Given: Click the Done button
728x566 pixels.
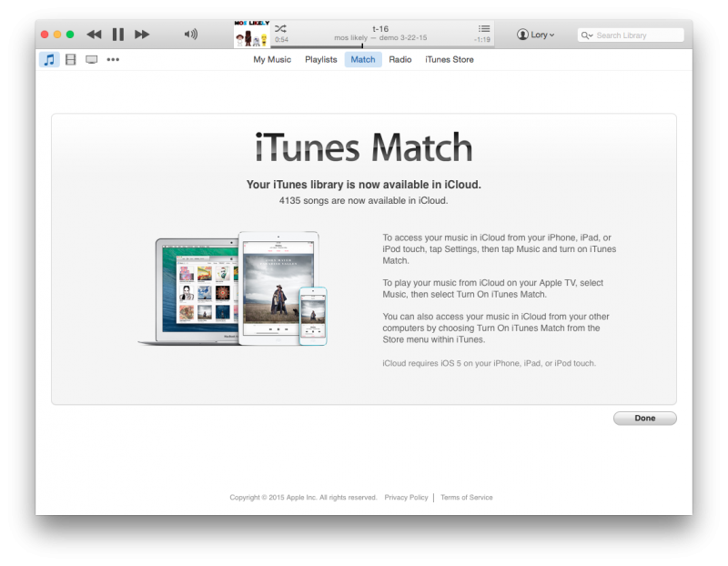Looking at the screenshot, I should pos(645,418).
